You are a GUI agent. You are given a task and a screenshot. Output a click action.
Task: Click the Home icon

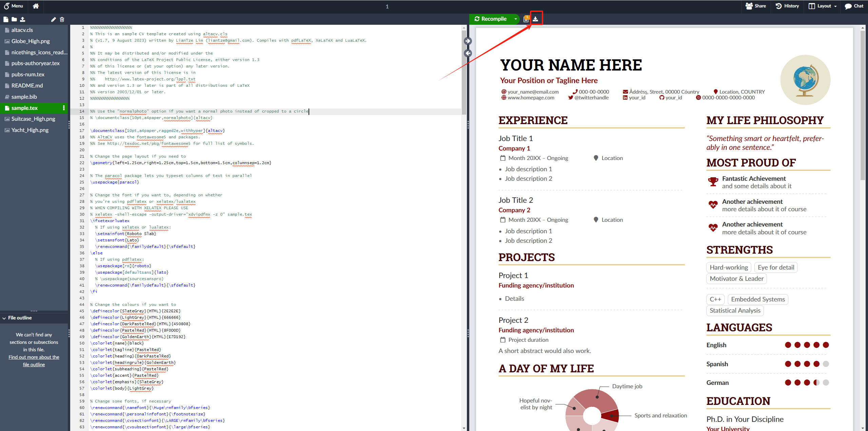pyautogui.click(x=36, y=6)
